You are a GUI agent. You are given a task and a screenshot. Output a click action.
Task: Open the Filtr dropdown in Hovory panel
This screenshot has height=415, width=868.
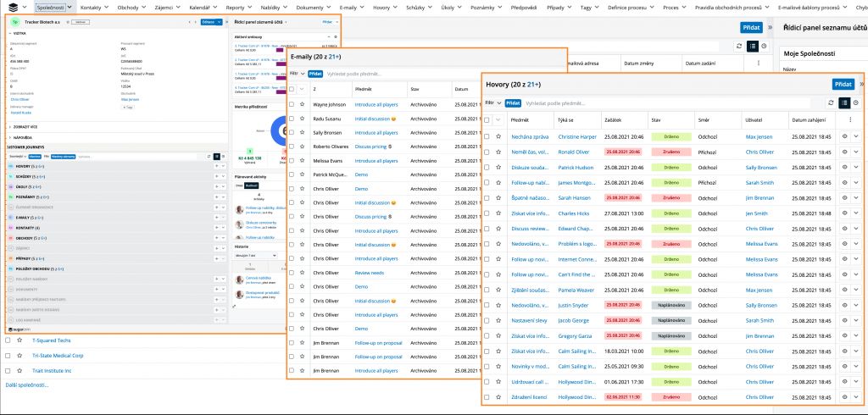492,102
